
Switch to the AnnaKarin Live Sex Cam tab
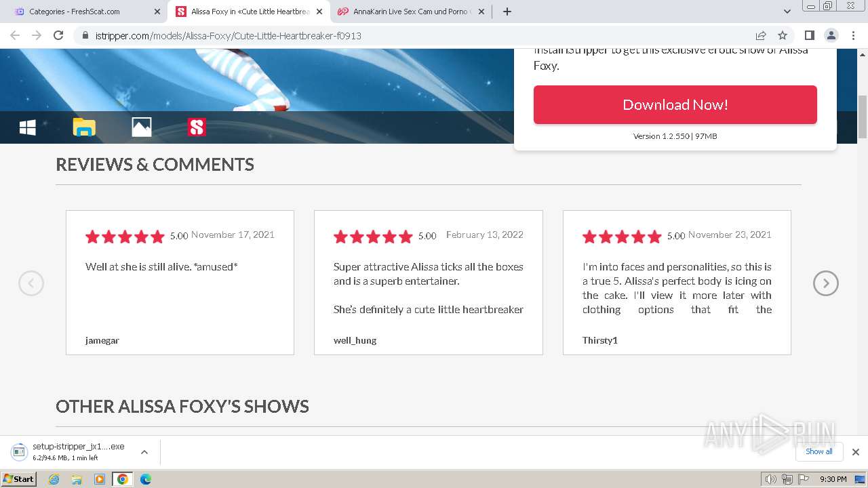click(x=410, y=12)
